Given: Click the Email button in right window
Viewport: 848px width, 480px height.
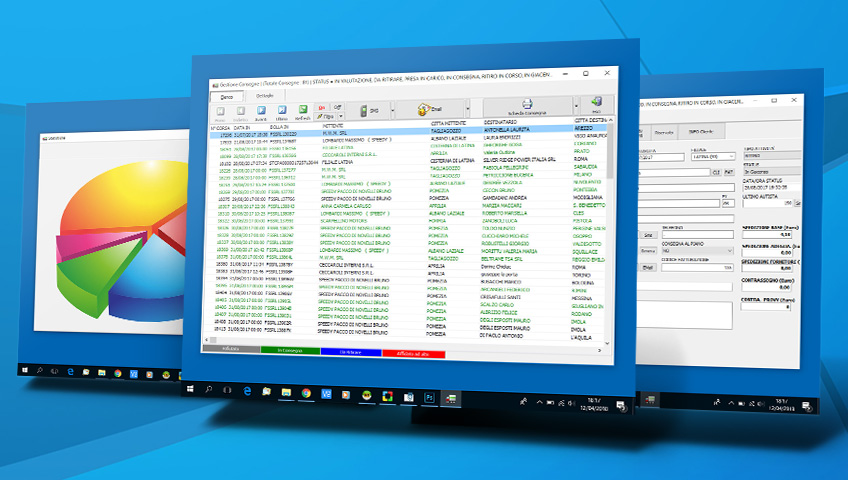Looking at the screenshot, I should (648, 267).
